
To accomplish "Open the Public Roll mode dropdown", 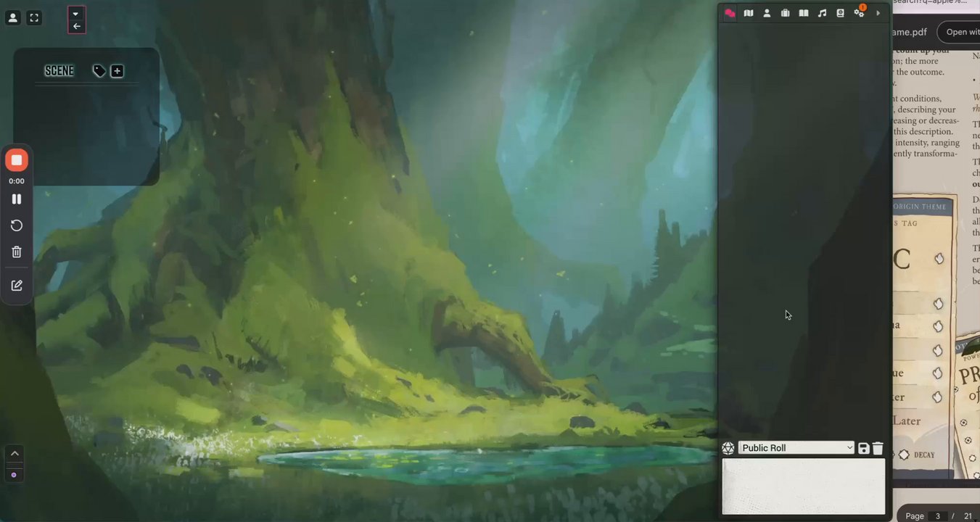I will tap(796, 448).
